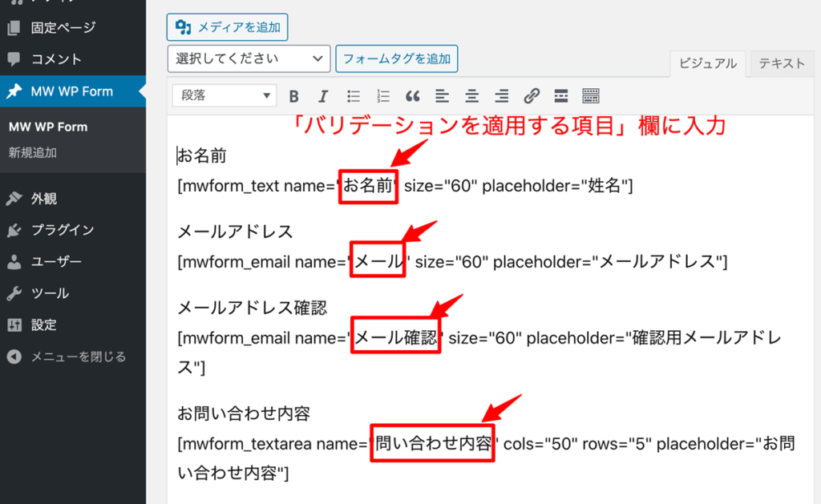Click the お問い合わせ内容 label line
This screenshot has width=821, height=504.
[244, 413]
